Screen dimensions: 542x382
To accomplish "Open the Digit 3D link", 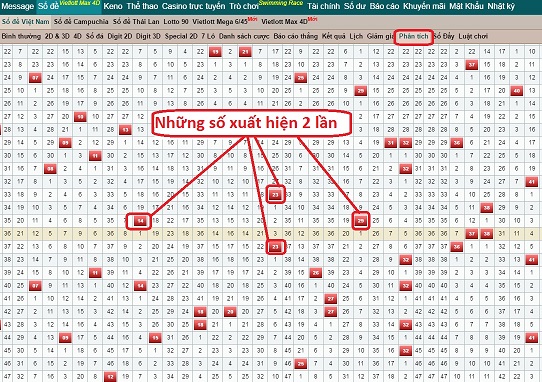I will click(148, 36).
